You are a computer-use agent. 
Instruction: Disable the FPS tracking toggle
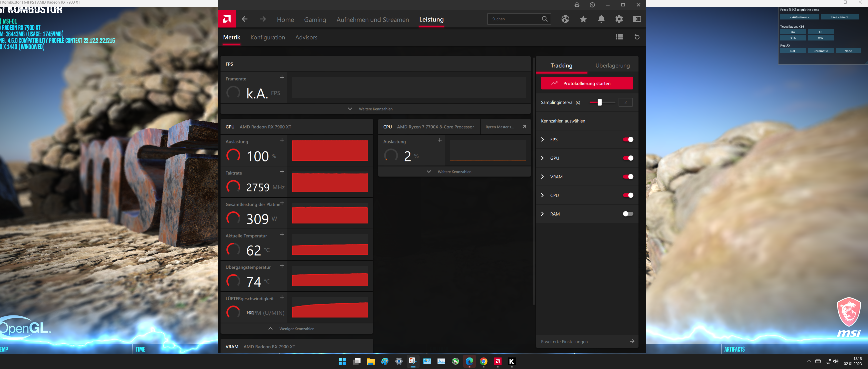[x=628, y=140]
